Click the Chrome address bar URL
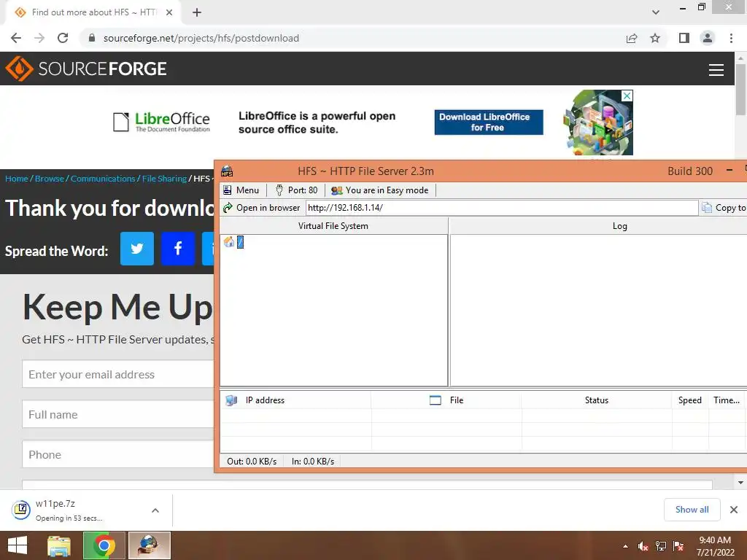Image resolution: width=747 pixels, height=560 pixels. (x=201, y=38)
